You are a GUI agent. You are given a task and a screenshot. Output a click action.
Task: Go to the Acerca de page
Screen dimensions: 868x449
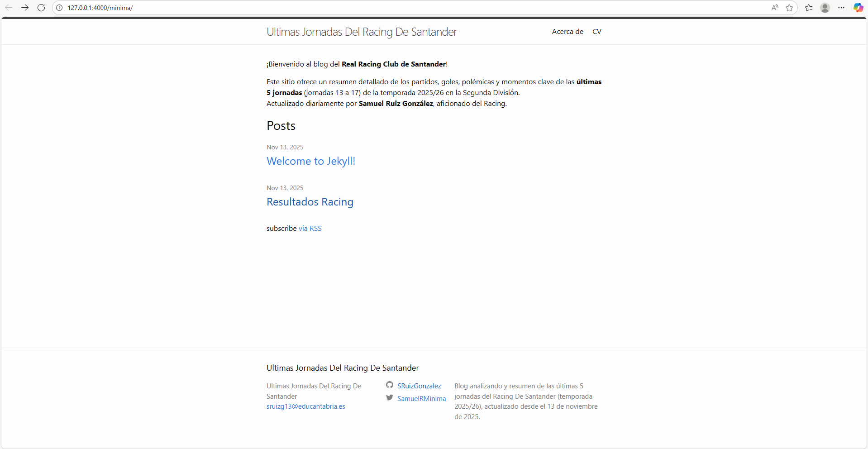tap(567, 32)
